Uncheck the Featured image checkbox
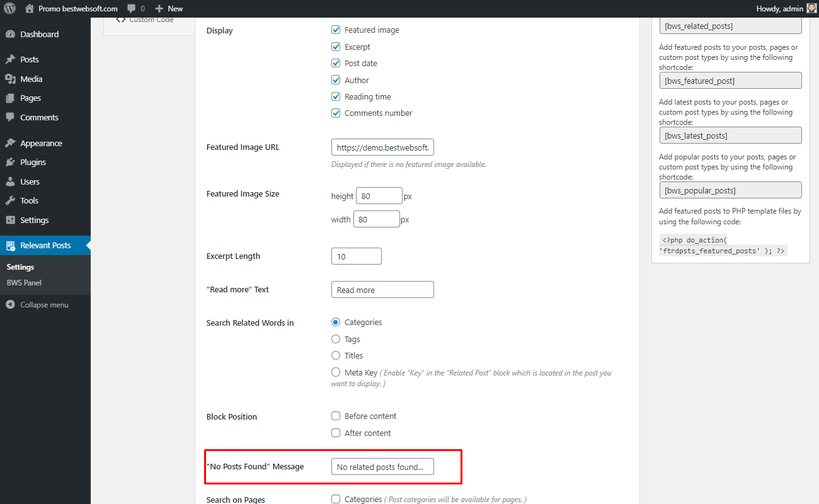The width and height of the screenshot is (819, 504). coord(336,30)
